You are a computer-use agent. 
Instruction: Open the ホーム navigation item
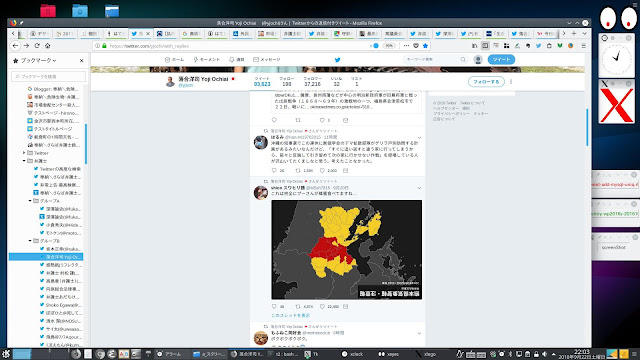(174, 60)
